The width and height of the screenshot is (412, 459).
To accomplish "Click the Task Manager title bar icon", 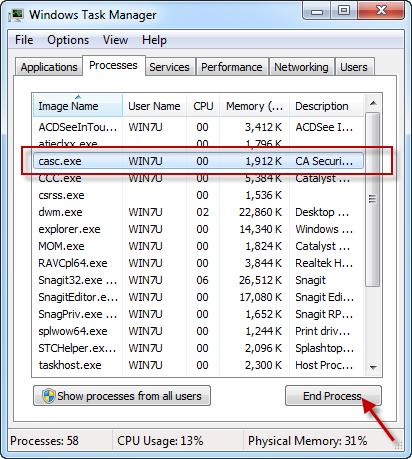I will coord(16,15).
